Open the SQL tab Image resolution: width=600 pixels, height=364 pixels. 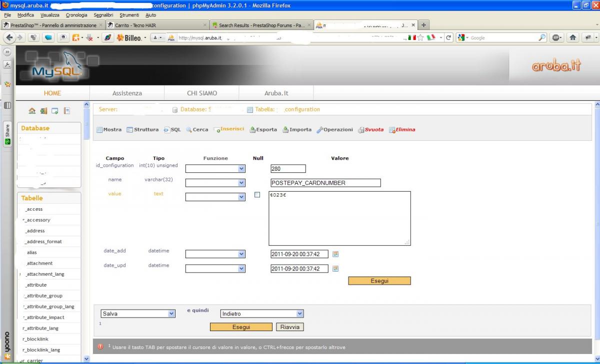[x=172, y=130]
